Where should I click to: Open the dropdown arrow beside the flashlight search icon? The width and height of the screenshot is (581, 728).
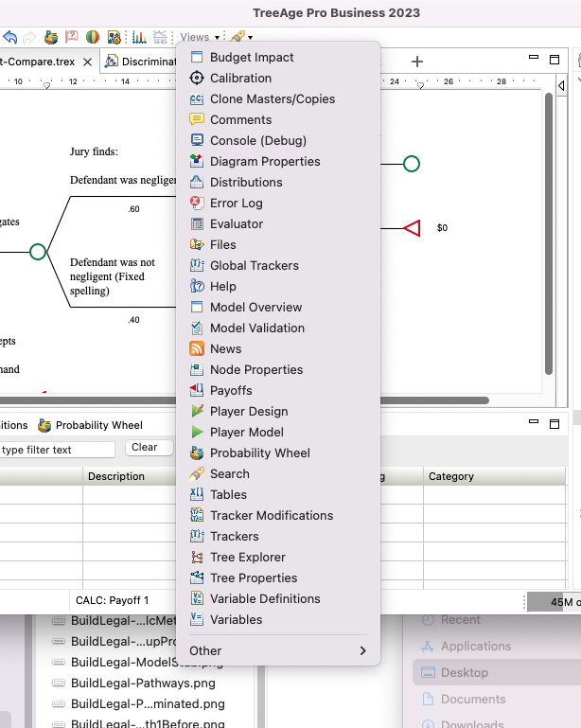click(x=251, y=38)
